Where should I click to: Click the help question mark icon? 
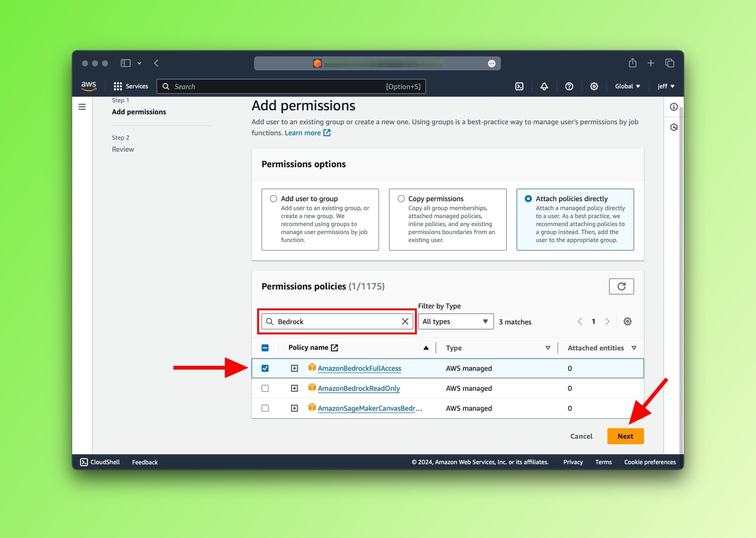(x=569, y=86)
